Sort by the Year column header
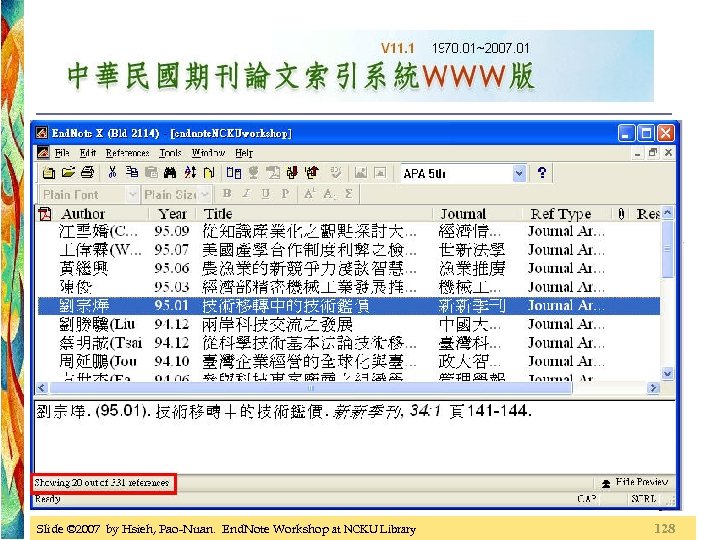The width and height of the screenshot is (720, 540). pyautogui.click(x=173, y=214)
